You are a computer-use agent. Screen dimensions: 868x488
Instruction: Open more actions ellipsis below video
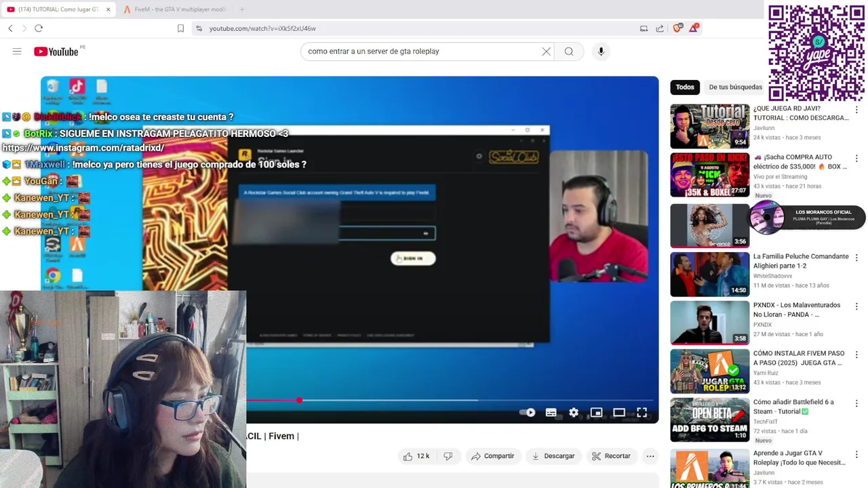coord(650,456)
